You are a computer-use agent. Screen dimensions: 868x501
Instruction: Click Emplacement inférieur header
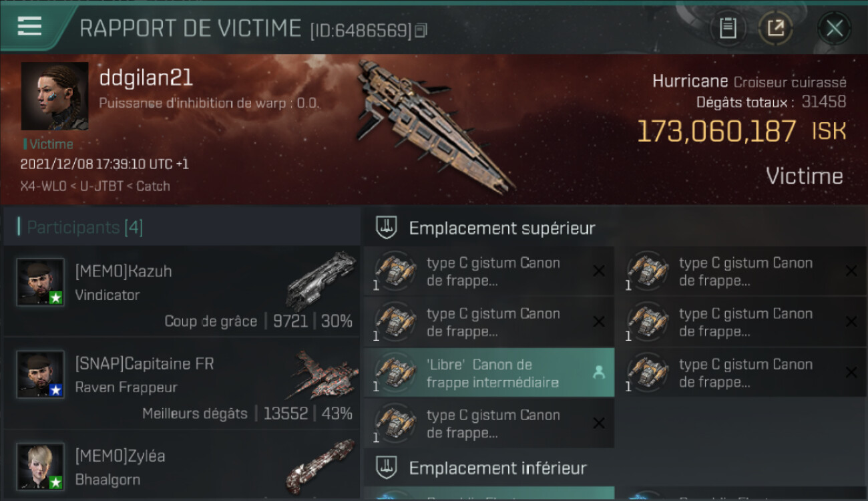(x=497, y=468)
